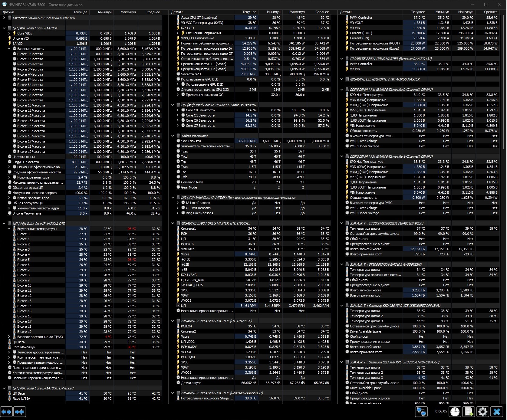Click the round icon beside Часы памяти
Screen dimensions: 507x420
pyautogui.click(x=178, y=141)
